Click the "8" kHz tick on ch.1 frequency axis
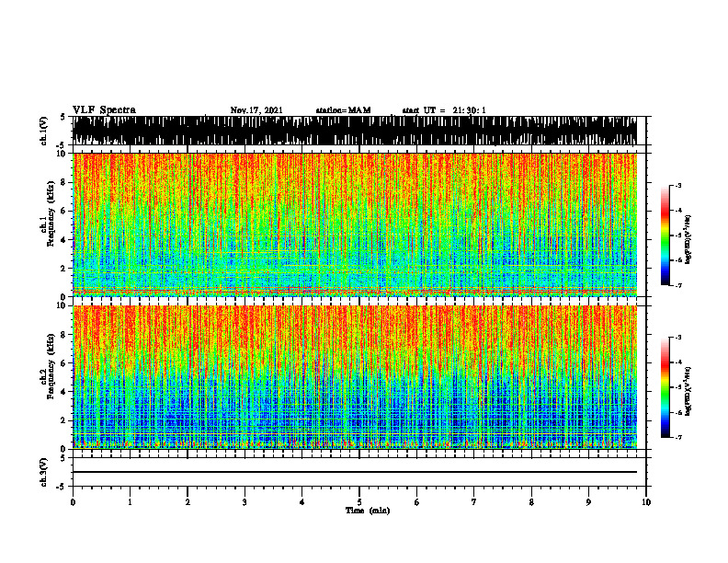The width and height of the screenshot is (728, 563). click(63, 182)
